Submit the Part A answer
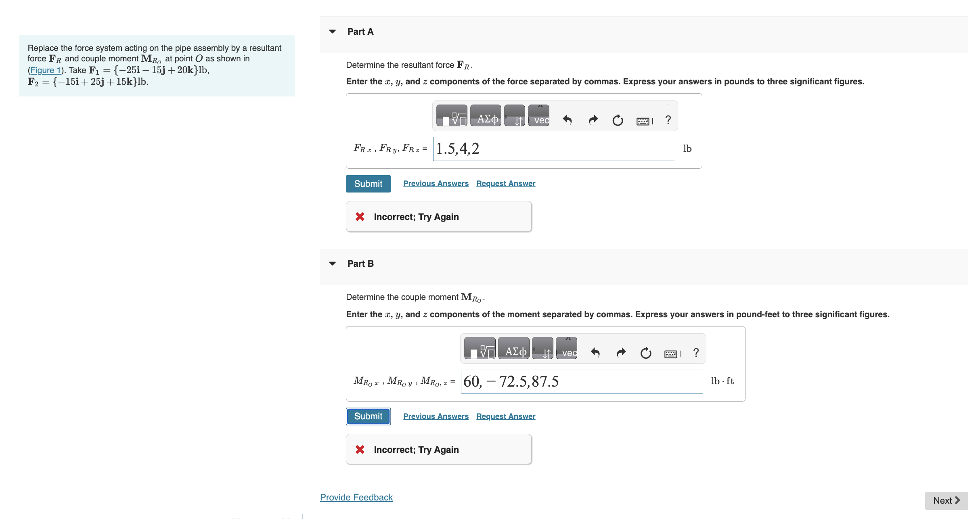This screenshot has width=980, height=519. tap(368, 184)
